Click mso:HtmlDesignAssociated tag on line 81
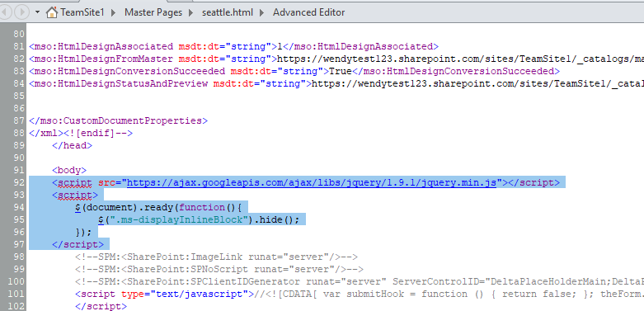644x311 pixels. point(101,46)
